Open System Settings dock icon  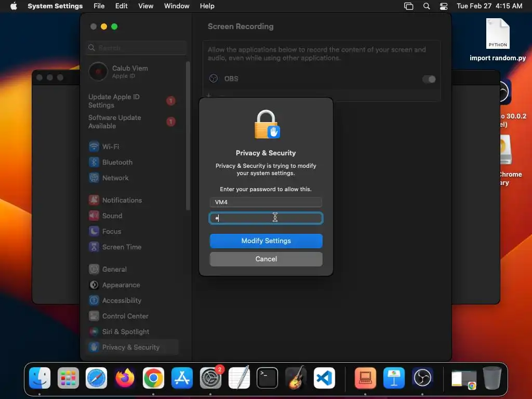pyautogui.click(x=210, y=378)
